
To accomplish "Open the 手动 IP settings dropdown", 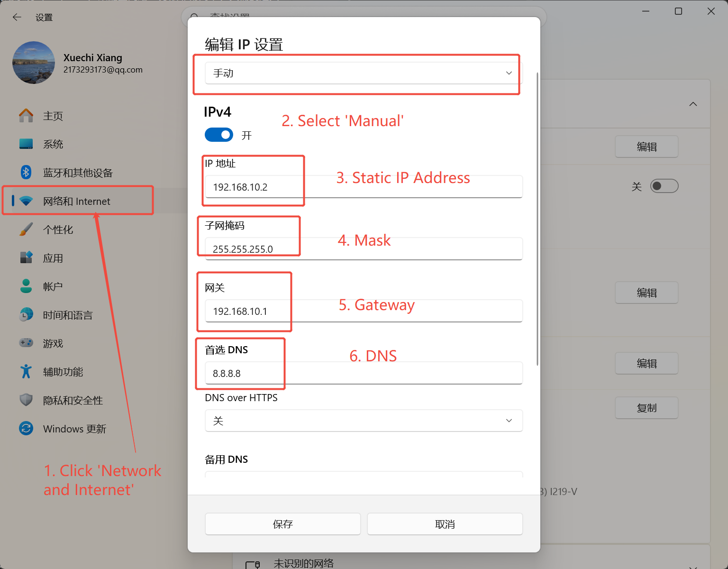I will (x=364, y=73).
